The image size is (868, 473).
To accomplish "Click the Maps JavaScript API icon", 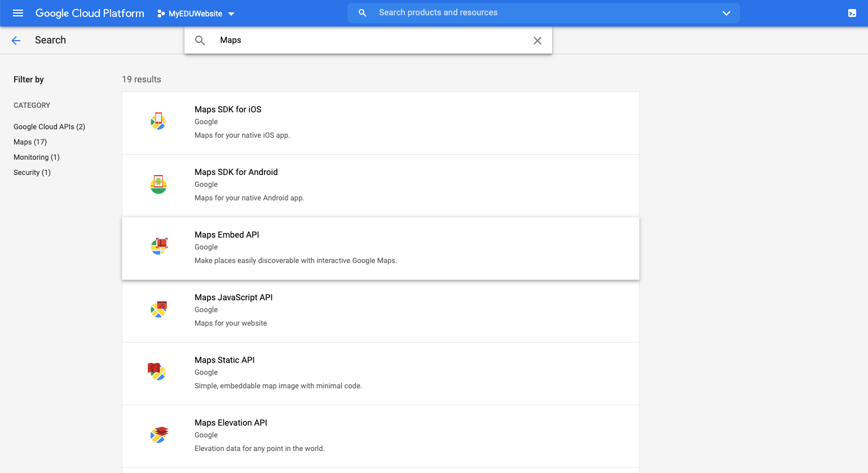I will point(158,309).
